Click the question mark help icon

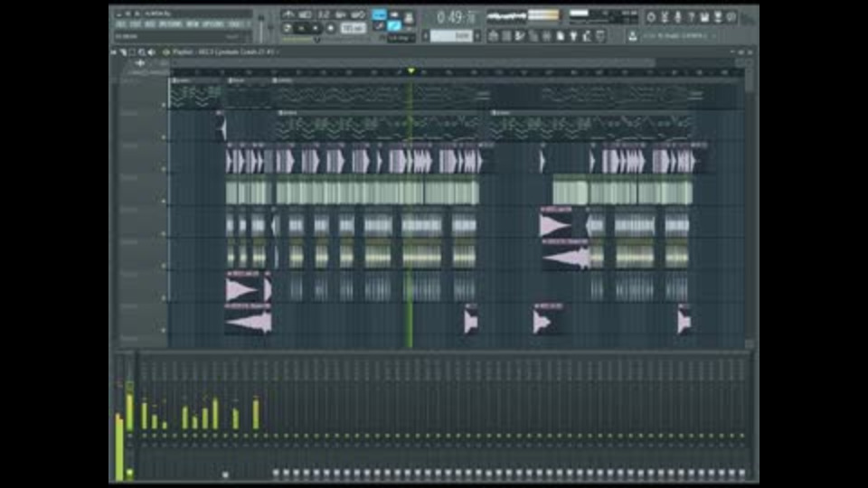tap(691, 17)
